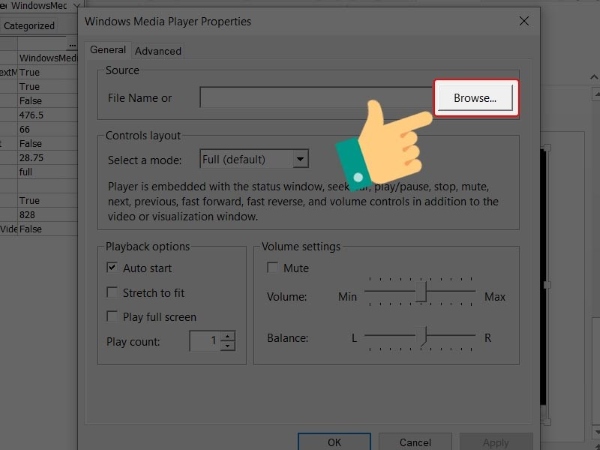
Task: Increase Play count with the up arrow
Action: (x=228, y=336)
